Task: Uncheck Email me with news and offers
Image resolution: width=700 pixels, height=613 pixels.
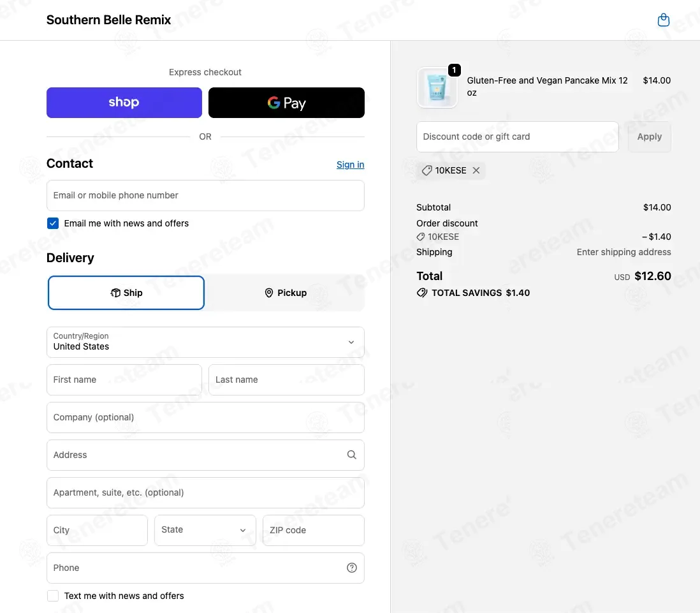Action: coord(53,223)
